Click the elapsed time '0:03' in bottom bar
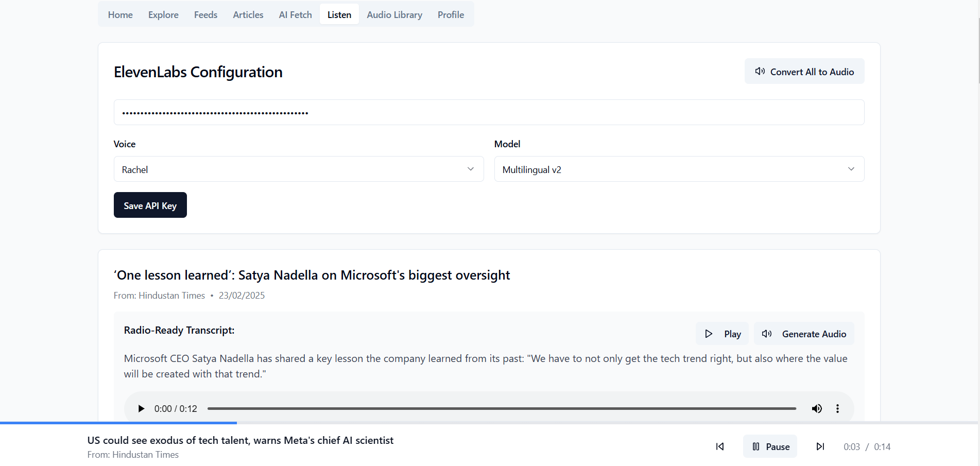980x466 pixels. pyautogui.click(x=852, y=447)
